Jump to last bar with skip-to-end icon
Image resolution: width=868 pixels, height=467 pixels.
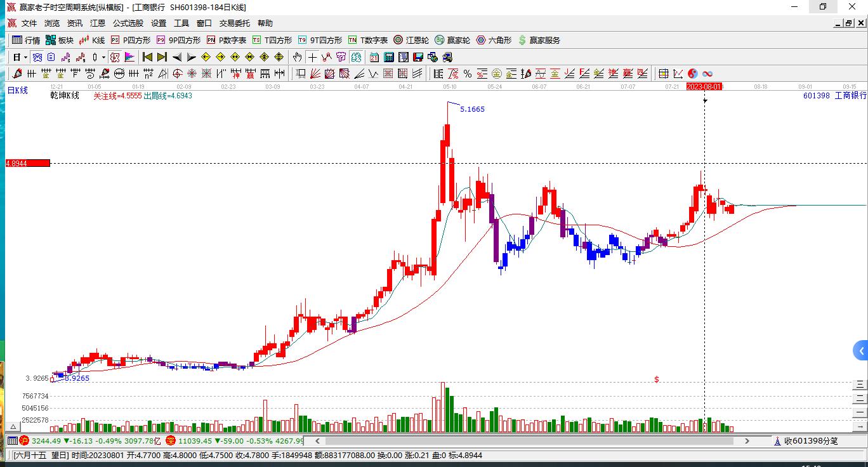click(x=162, y=57)
